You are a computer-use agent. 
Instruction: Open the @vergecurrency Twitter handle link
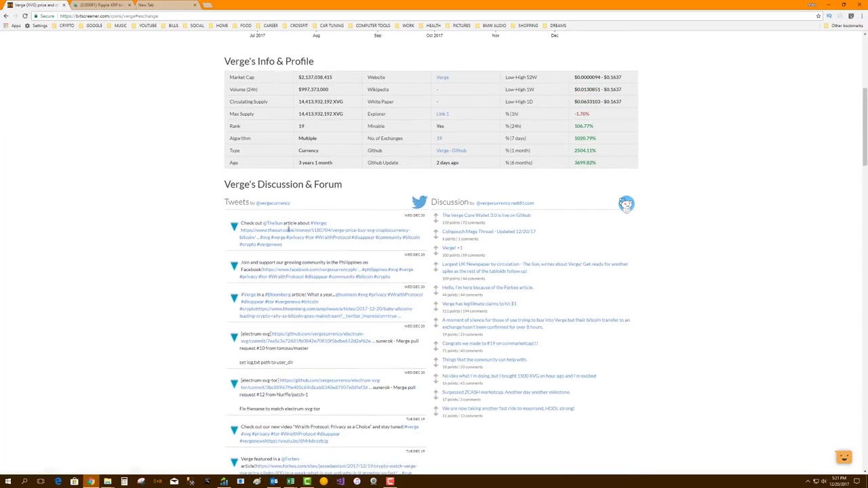tap(273, 203)
